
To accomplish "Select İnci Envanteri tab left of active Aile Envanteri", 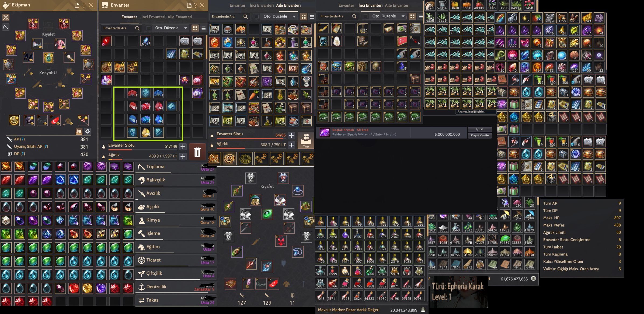I will pyautogui.click(x=262, y=5).
